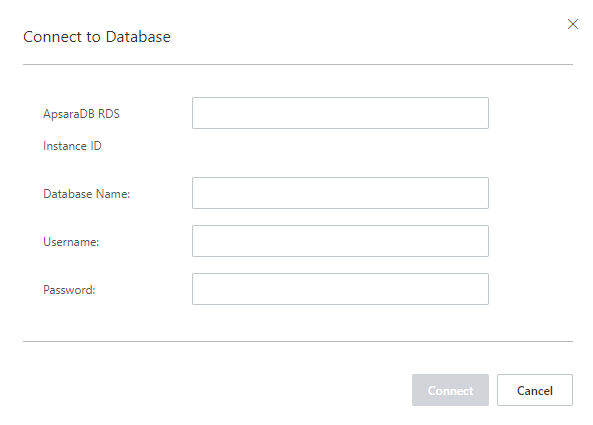Screen dimensions: 593x425
Task: Activate the Password input field
Action: [340, 289]
